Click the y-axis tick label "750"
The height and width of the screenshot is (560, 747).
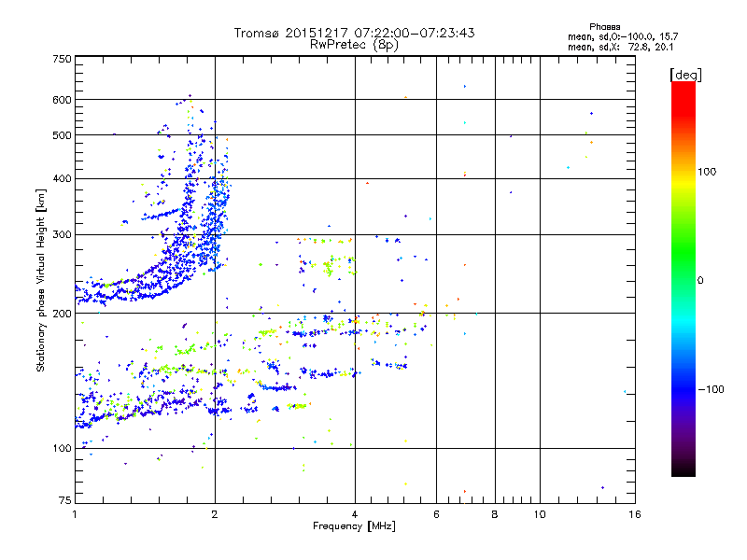[62, 59]
